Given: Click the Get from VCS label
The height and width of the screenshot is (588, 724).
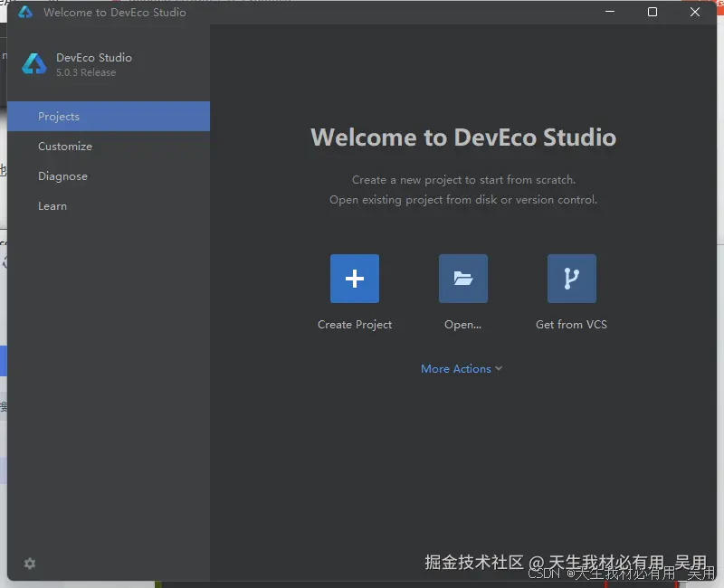Looking at the screenshot, I should coord(571,325).
